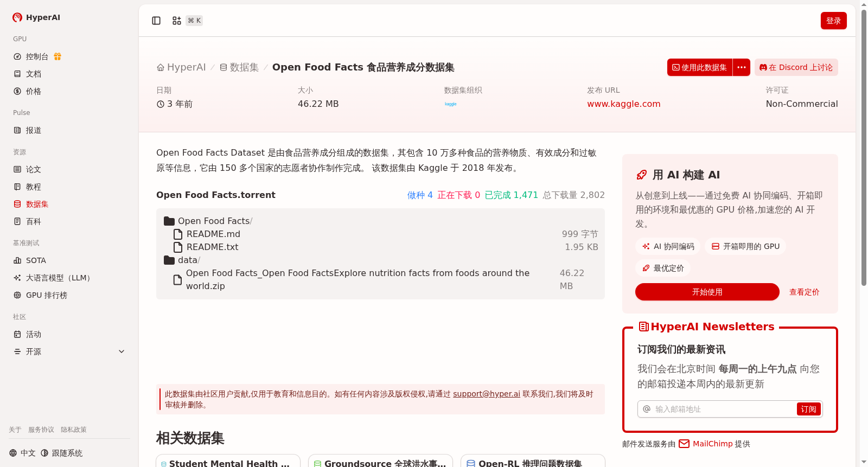Click the GPU 排行榜 chip icon

coord(17,295)
